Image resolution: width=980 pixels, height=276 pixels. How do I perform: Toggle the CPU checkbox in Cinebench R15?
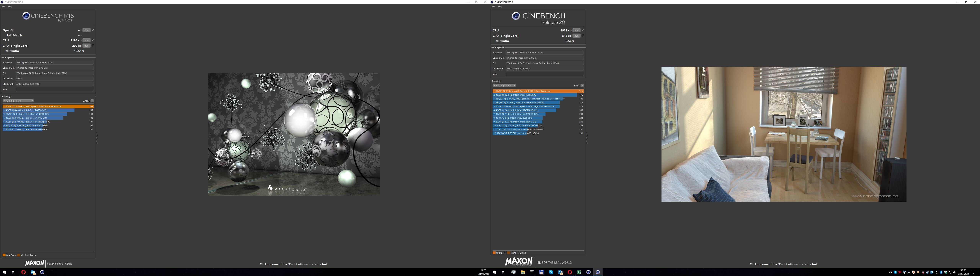(93, 40)
